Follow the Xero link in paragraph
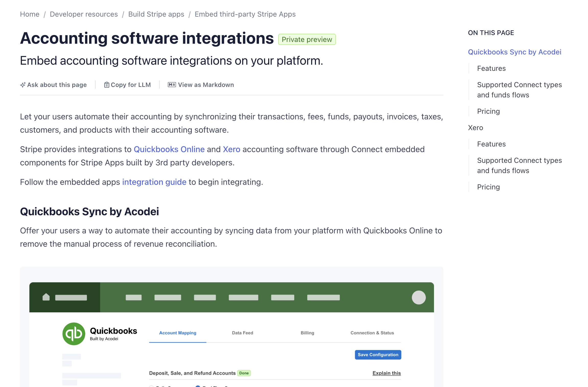 pyautogui.click(x=231, y=149)
